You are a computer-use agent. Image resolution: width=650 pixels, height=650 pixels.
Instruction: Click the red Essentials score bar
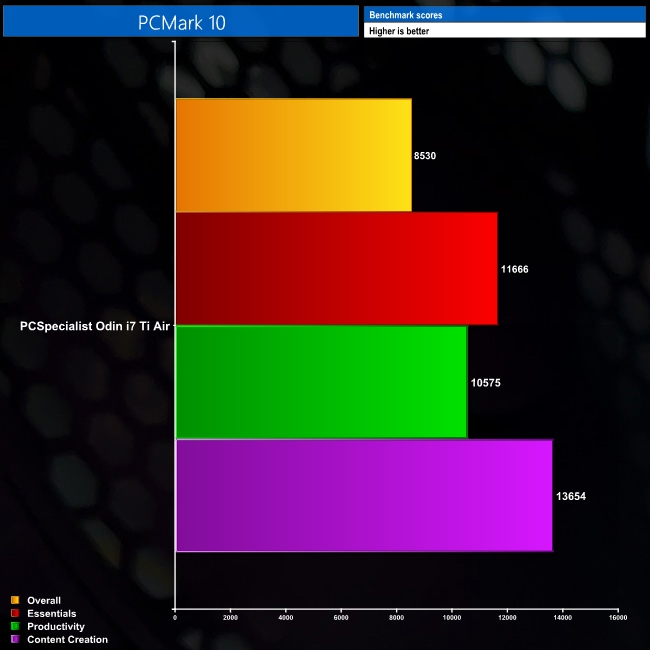[337, 269]
